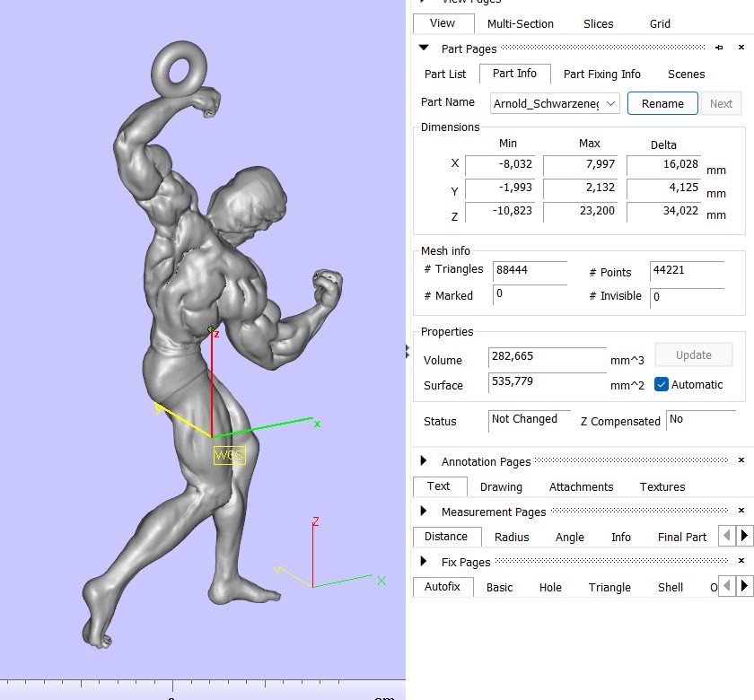Open the Slices tab
This screenshot has height=700, width=754.
point(598,23)
